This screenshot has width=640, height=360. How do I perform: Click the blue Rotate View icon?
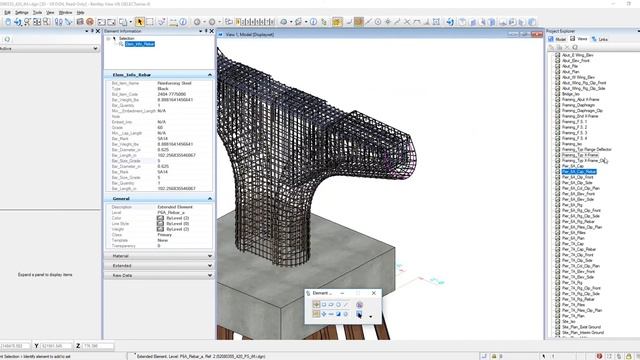tap(18, 22)
